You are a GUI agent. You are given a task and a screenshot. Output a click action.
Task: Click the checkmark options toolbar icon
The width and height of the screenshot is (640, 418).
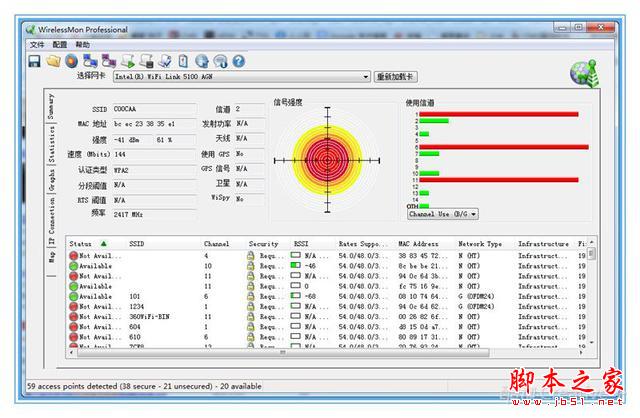coord(165,61)
